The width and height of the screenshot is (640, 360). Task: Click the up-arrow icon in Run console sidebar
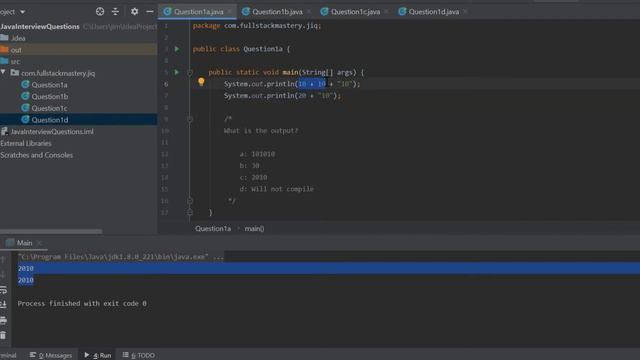(x=4, y=260)
